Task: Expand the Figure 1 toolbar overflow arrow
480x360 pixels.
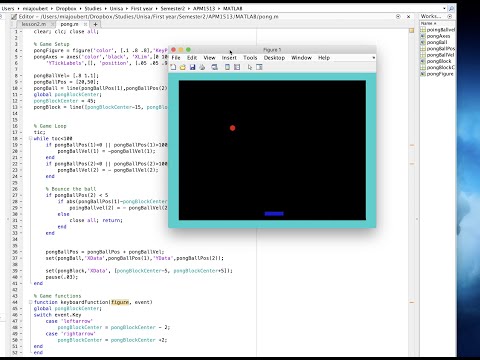Action: 374,58
